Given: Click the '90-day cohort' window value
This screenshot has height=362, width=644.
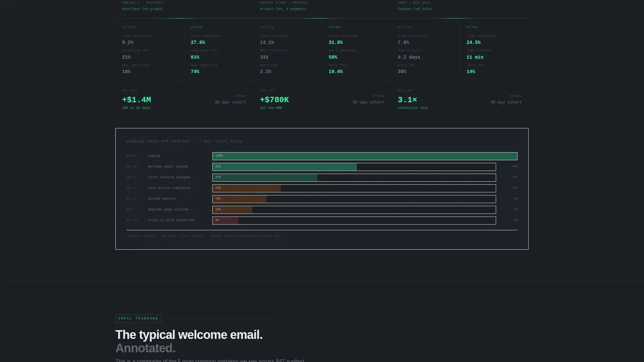Looking at the screenshot, I should click(x=230, y=103).
